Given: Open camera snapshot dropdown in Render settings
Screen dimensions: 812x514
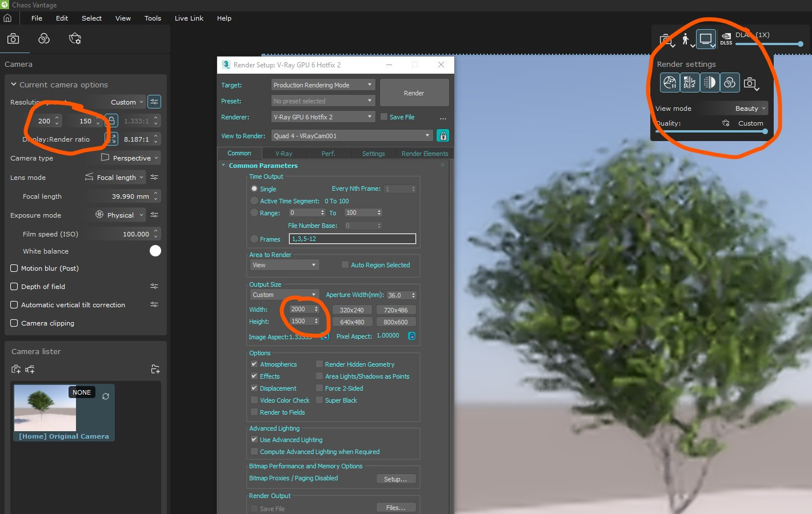Looking at the screenshot, I should pyautogui.click(x=751, y=84).
